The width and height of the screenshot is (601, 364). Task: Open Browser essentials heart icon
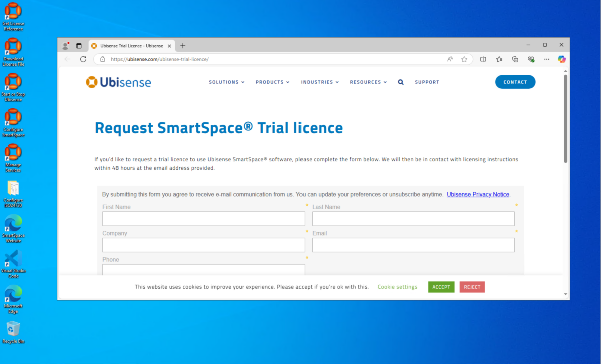pos(531,59)
